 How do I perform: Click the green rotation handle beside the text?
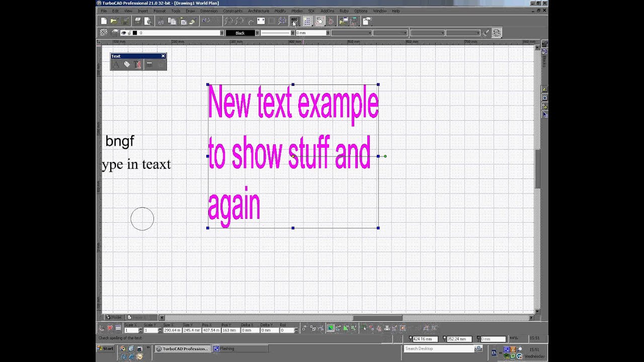point(385,156)
